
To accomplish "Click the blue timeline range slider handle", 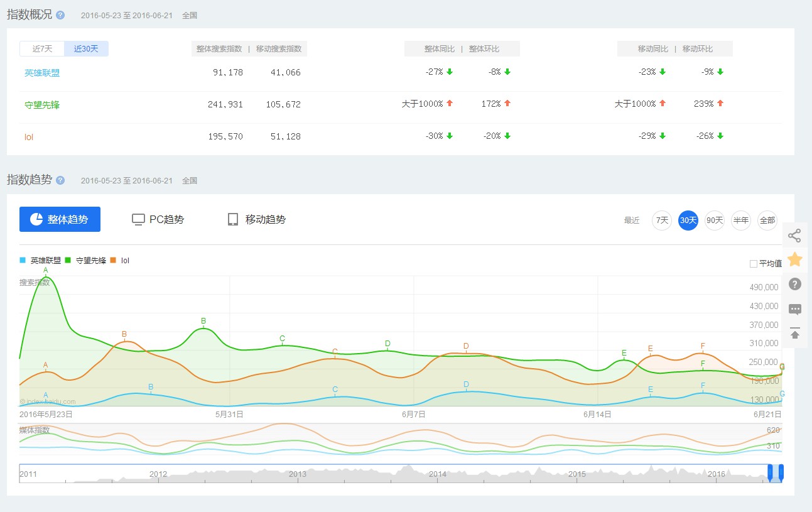I will click(776, 473).
